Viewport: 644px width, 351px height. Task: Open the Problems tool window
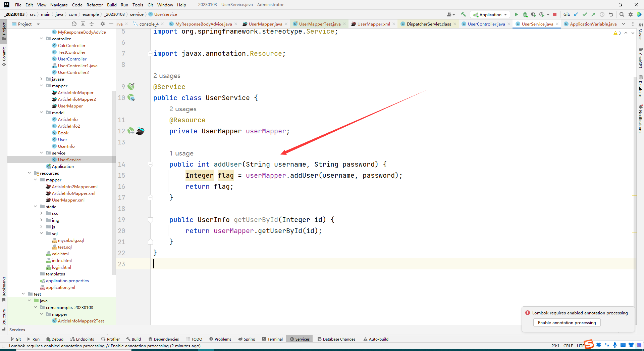220,339
